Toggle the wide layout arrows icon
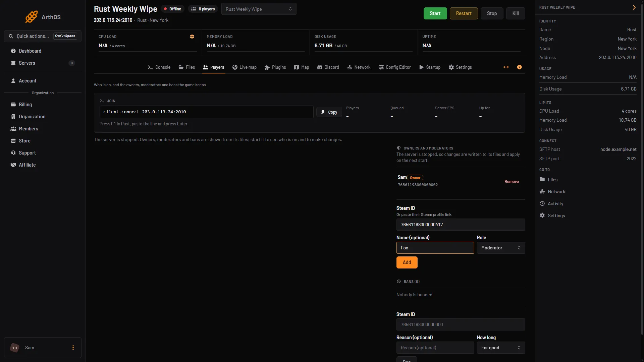Viewport: 644px width, 362px height. pos(506,67)
